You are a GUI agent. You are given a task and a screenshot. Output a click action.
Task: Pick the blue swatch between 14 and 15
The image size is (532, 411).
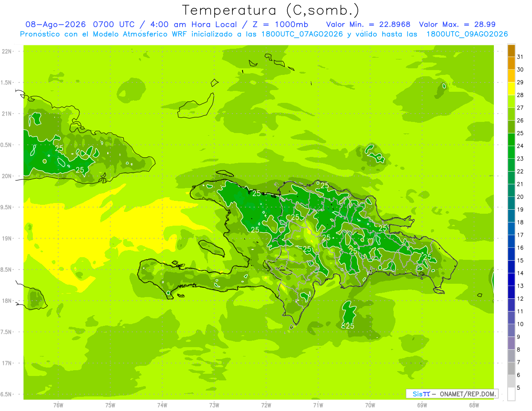pyautogui.click(x=511, y=267)
